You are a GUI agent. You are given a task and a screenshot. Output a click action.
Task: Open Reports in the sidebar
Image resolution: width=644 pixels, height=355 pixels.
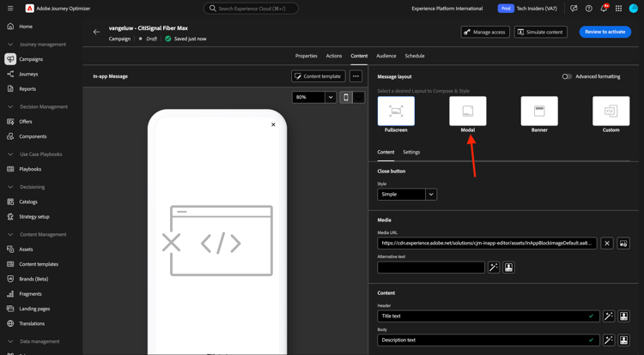coord(27,89)
